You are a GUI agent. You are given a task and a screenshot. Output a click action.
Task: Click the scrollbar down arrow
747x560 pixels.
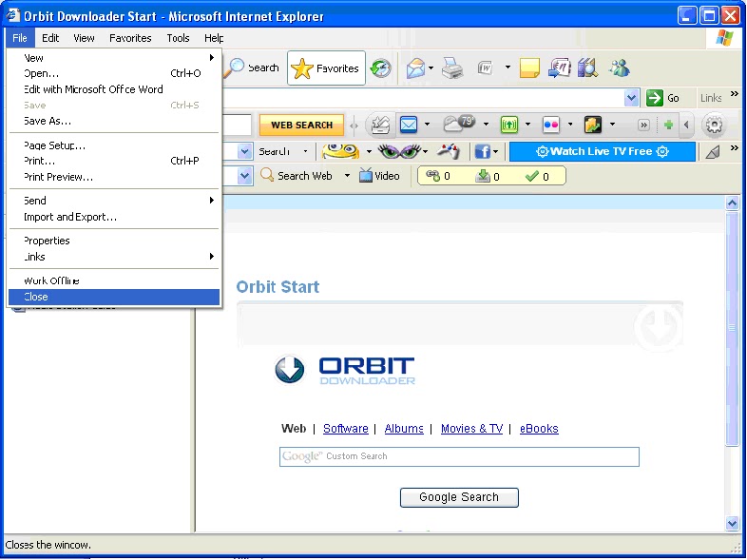[x=732, y=523]
